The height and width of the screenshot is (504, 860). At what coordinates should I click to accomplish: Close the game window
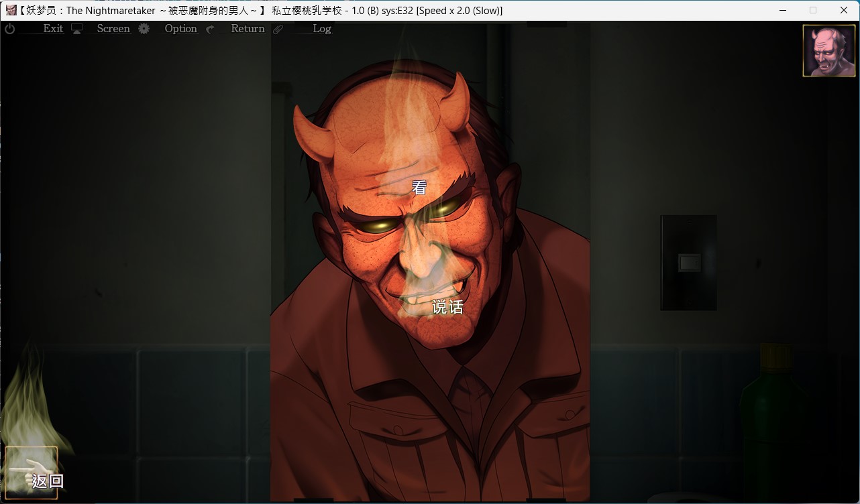tap(844, 10)
